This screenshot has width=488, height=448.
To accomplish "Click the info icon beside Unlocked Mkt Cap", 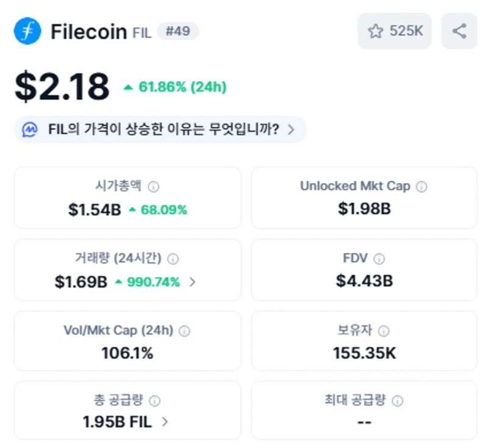I will click(x=422, y=187).
